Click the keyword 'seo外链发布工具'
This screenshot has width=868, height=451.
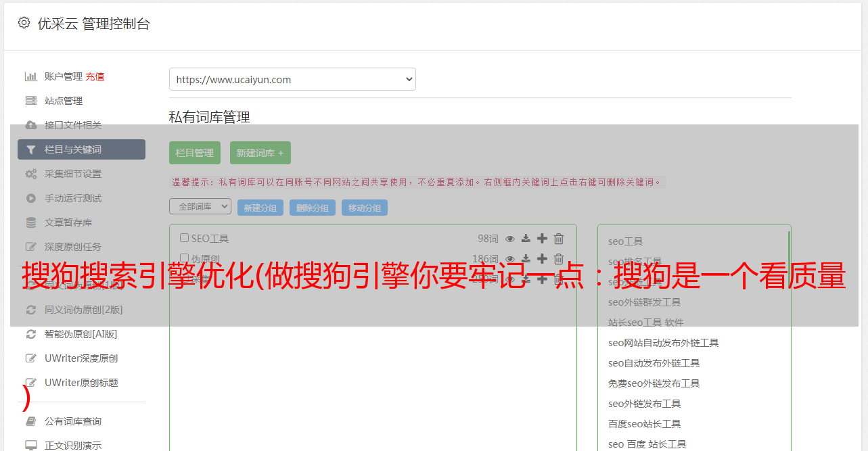coord(645,404)
